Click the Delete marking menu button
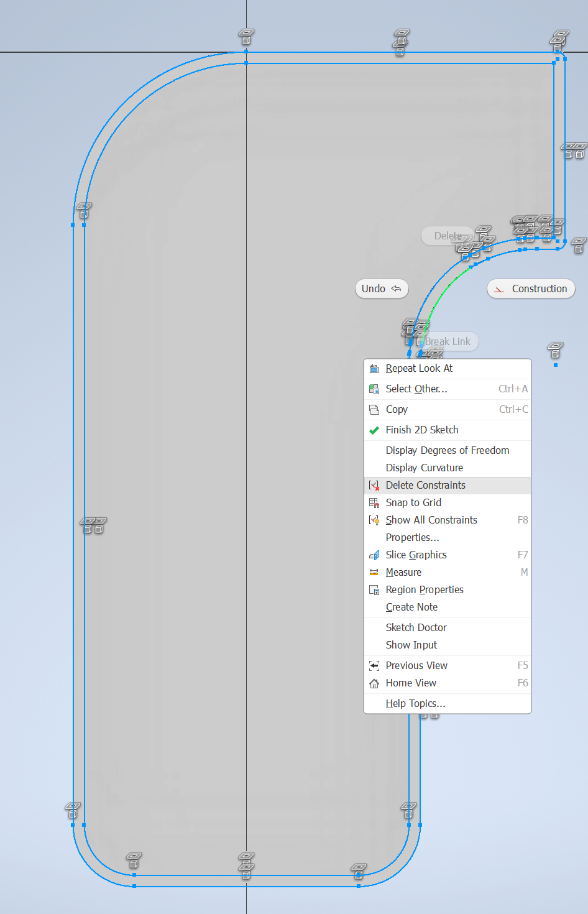588x914 pixels. point(448,236)
